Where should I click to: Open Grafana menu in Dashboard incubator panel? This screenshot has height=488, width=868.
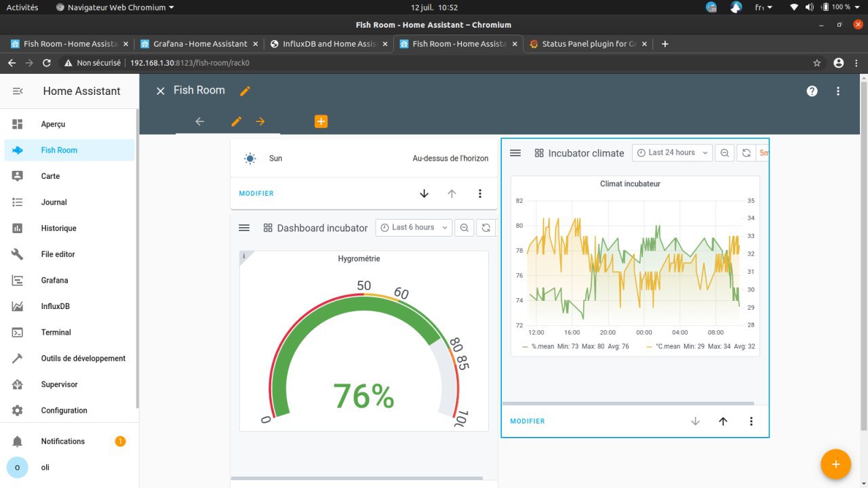point(244,228)
